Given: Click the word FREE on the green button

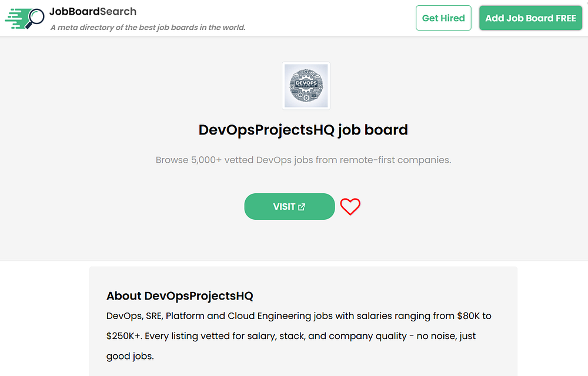Looking at the screenshot, I should click(566, 18).
